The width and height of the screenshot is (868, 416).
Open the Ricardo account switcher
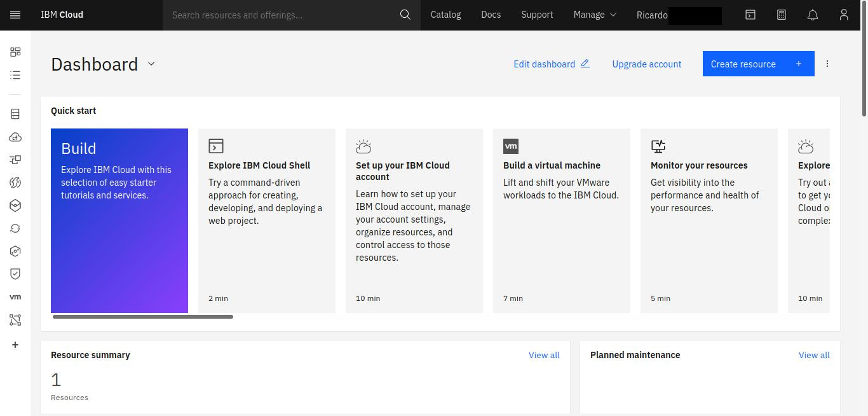point(679,15)
